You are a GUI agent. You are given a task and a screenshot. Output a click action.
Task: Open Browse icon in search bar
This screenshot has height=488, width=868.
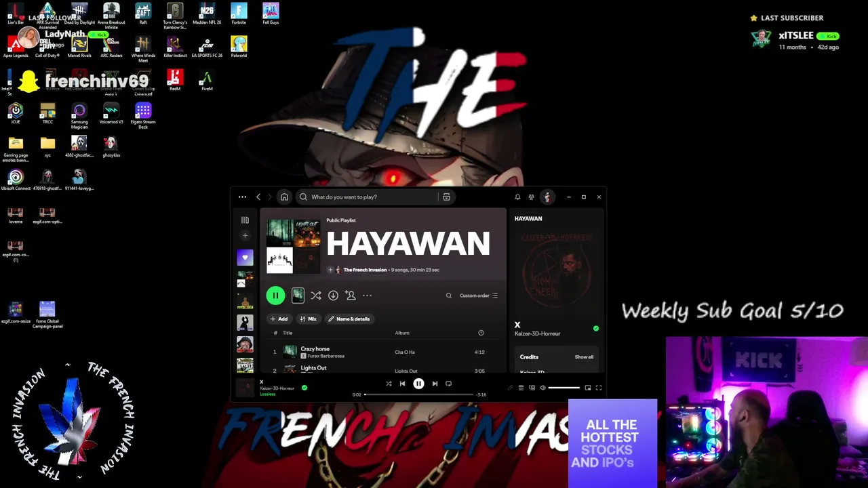pyautogui.click(x=446, y=197)
